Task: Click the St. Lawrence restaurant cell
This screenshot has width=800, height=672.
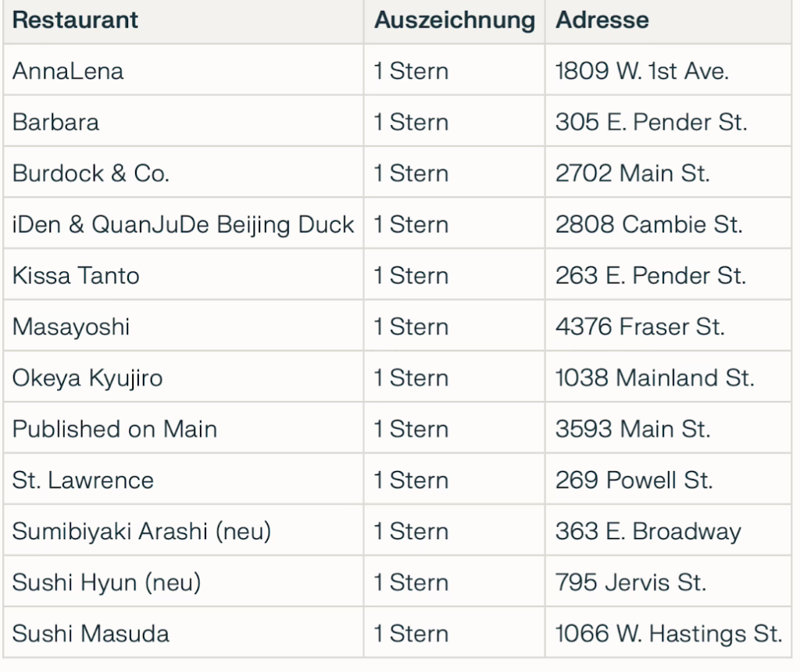Action: (83, 480)
